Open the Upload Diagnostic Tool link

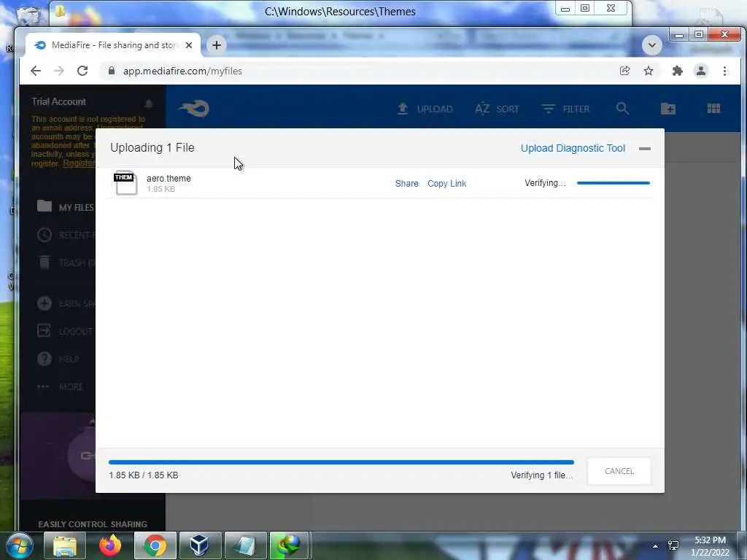[x=573, y=148]
